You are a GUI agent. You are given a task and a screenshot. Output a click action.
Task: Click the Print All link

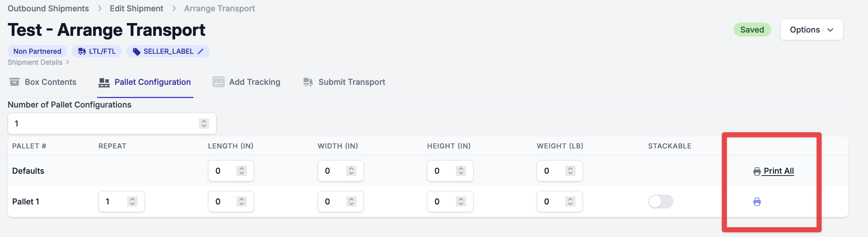click(779, 171)
